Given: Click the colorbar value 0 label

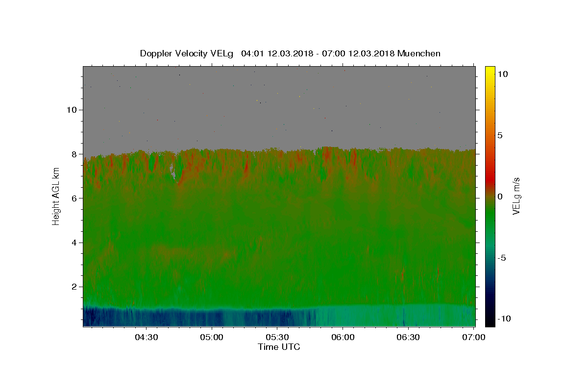Looking at the screenshot, I should point(500,196).
